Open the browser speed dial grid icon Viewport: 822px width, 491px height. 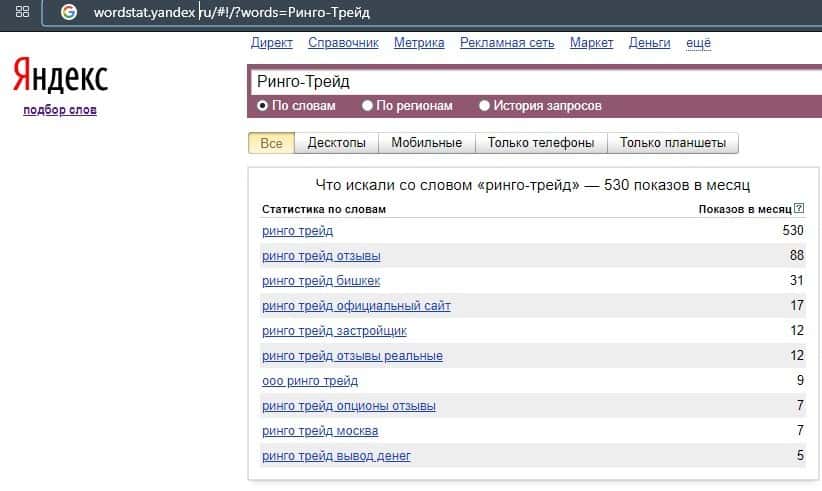pyautogui.click(x=22, y=12)
